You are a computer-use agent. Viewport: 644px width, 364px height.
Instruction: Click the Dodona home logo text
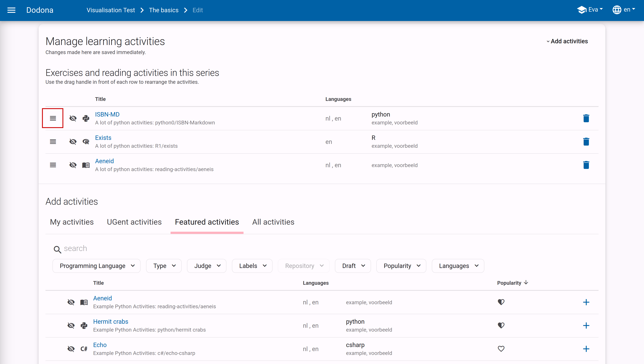click(40, 10)
